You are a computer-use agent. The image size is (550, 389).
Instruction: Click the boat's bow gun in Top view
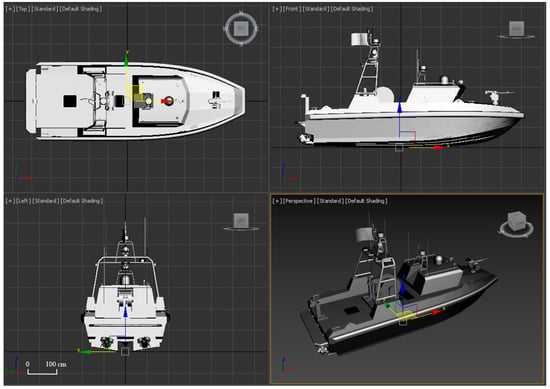(215, 100)
